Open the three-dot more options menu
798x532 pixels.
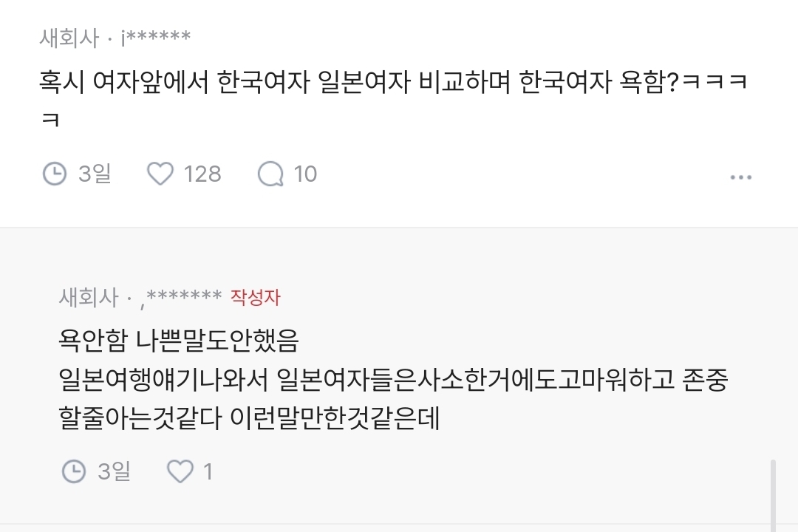(x=740, y=177)
